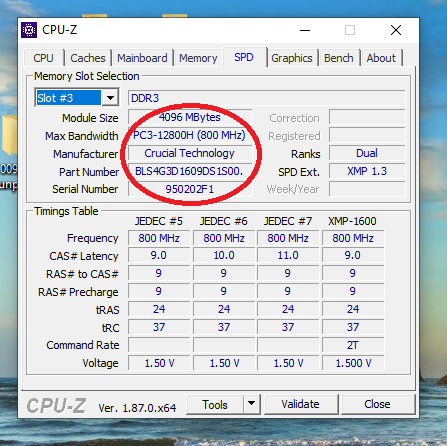Close the CPU-Z window with X
Viewport: 447px width, 446px height.
(396, 30)
